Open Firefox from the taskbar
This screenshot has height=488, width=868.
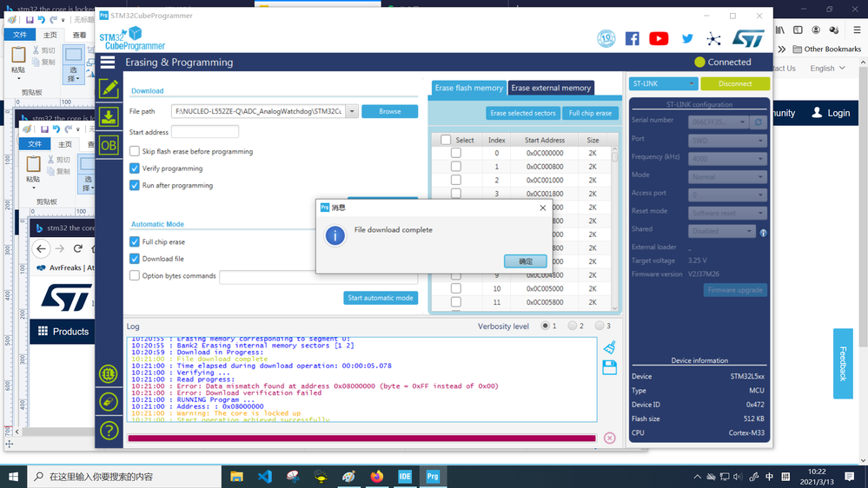click(x=376, y=477)
